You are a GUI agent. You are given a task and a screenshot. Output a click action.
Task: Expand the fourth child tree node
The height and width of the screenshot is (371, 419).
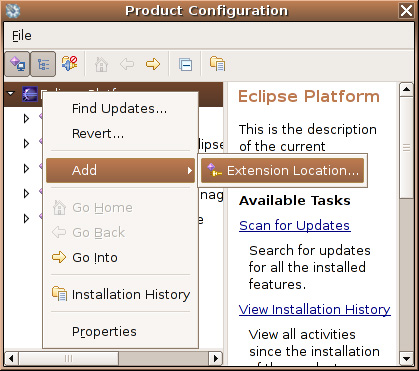(26, 193)
